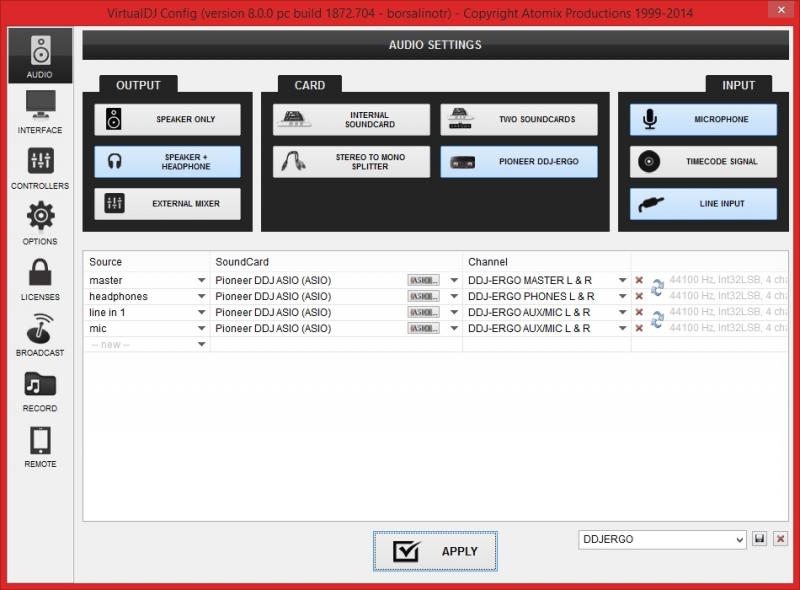
Task: Click the ASIO settings button in headphones row
Action: coord(423,296)
